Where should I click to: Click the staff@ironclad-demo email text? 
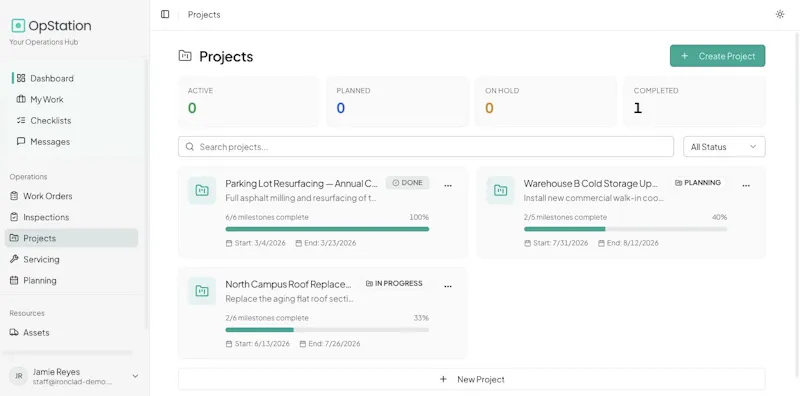pyautogui.click(x=72, y=382)
